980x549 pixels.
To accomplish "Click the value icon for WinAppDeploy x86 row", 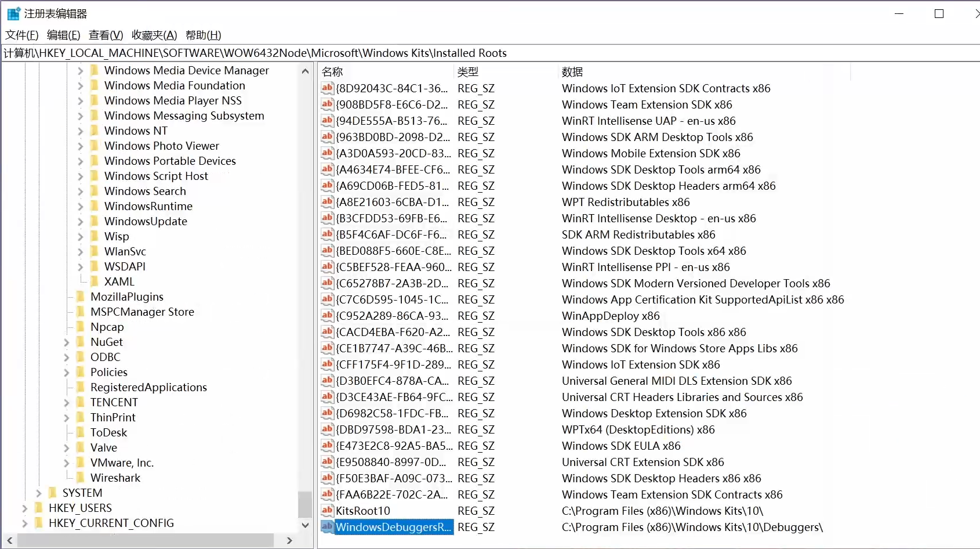I will coord(328,316).
